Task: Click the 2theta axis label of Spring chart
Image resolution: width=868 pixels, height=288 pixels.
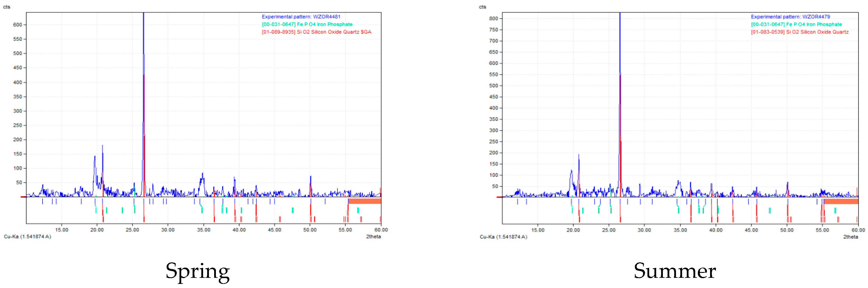Action: 373,237
